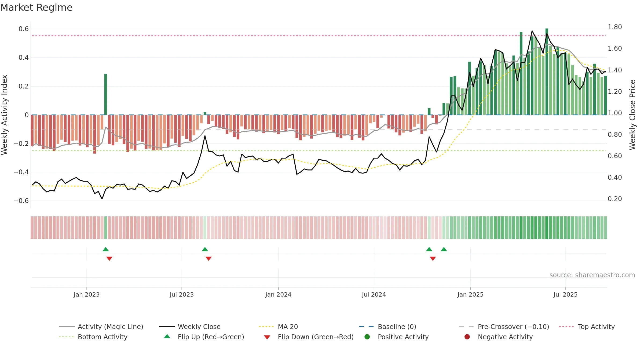Click the dark red circle icon for Negative Activity
Image resolution: width=644 pixels, height=362 pixels.
[467, 337]
